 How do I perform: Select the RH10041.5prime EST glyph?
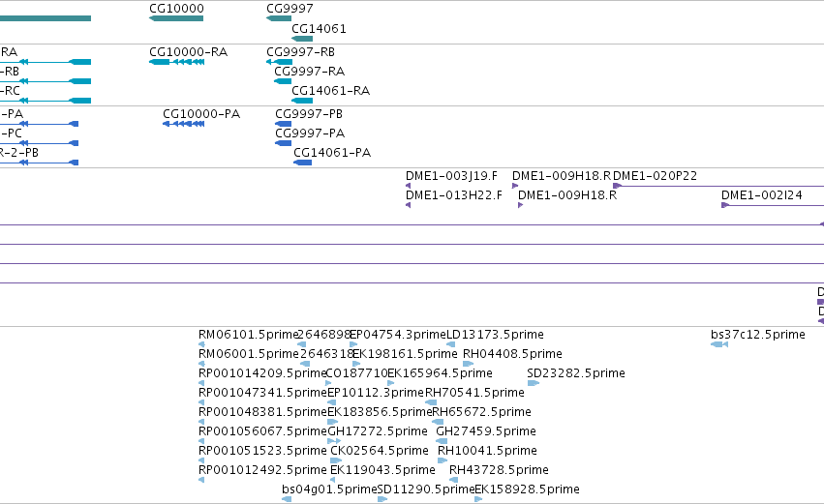tap(443, 460)
